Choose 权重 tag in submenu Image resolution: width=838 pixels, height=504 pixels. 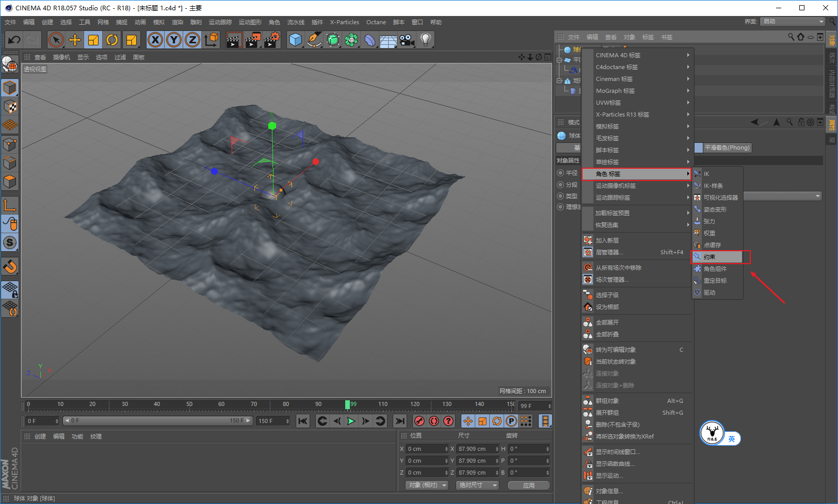tap(717, 233)
